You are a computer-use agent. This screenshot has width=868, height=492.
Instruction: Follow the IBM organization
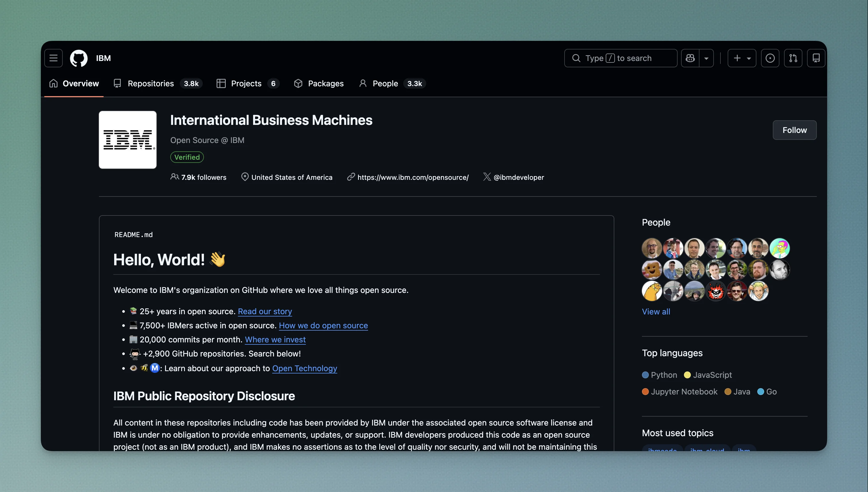pyautogui.click(x=794, y=130)
